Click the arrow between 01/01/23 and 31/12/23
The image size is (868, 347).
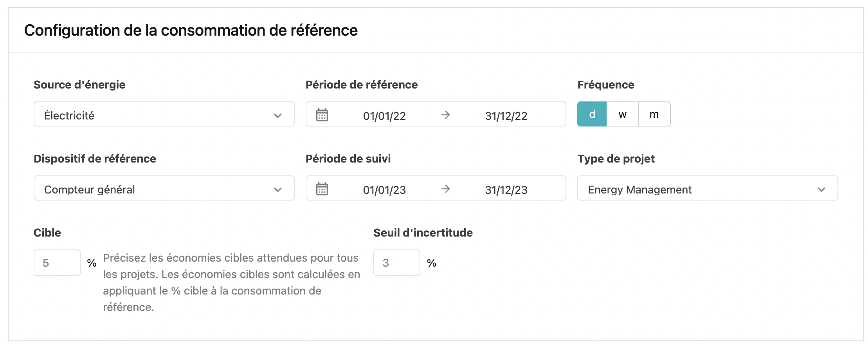coord(445,189)
